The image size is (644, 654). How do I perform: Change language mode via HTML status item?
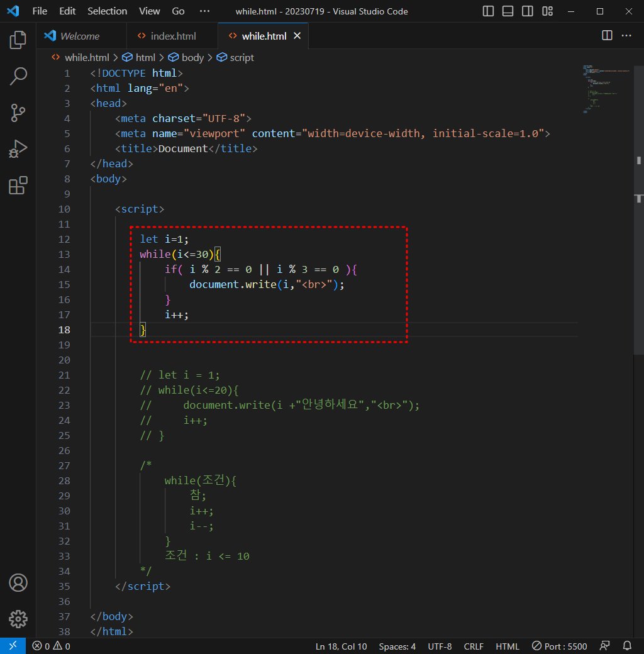pyautogui.click(x=507, y=646)
